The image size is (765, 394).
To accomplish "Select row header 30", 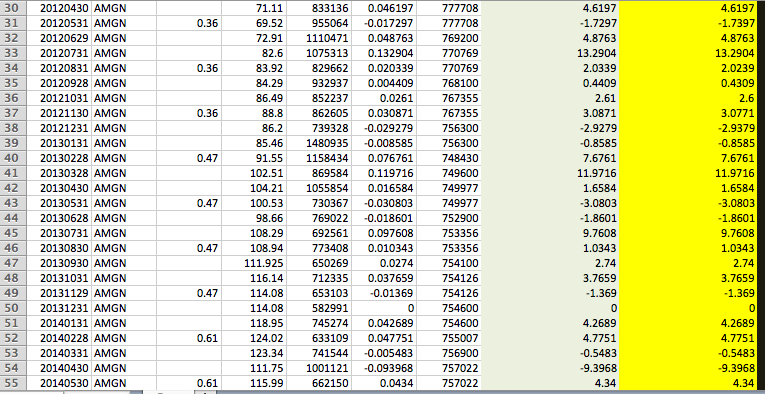I will [x=13, y=8].
